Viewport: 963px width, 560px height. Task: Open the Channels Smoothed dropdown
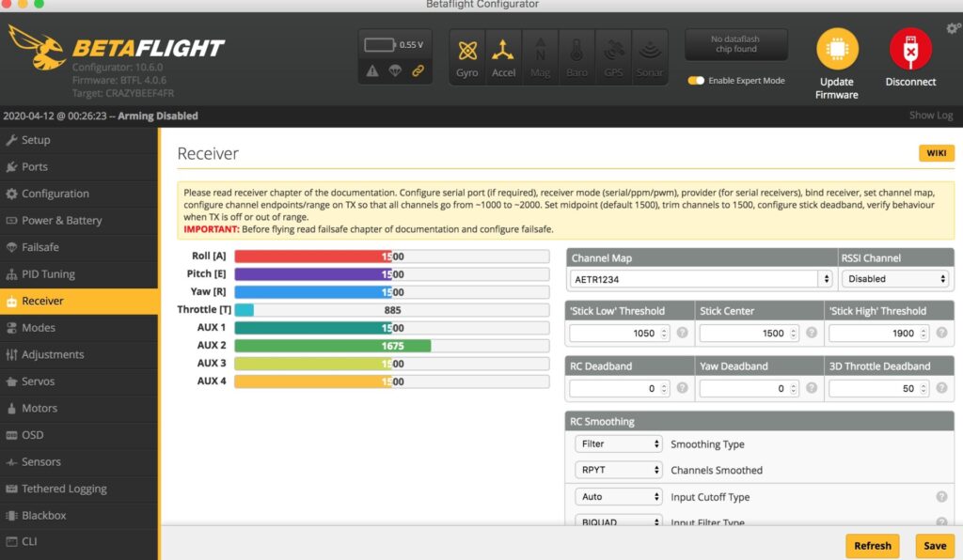(619, 470)
